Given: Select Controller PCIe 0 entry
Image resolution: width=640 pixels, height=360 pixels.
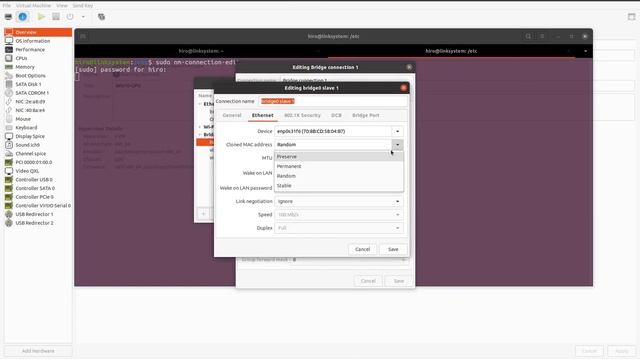Looking at the screenshot, I should tap(38, 197).
